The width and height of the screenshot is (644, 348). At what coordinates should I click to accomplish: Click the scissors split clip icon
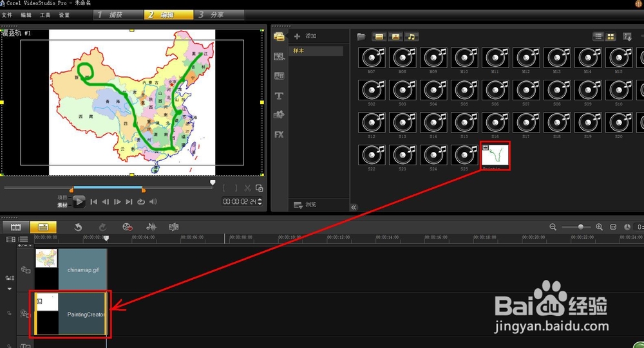tap(247, 188)
